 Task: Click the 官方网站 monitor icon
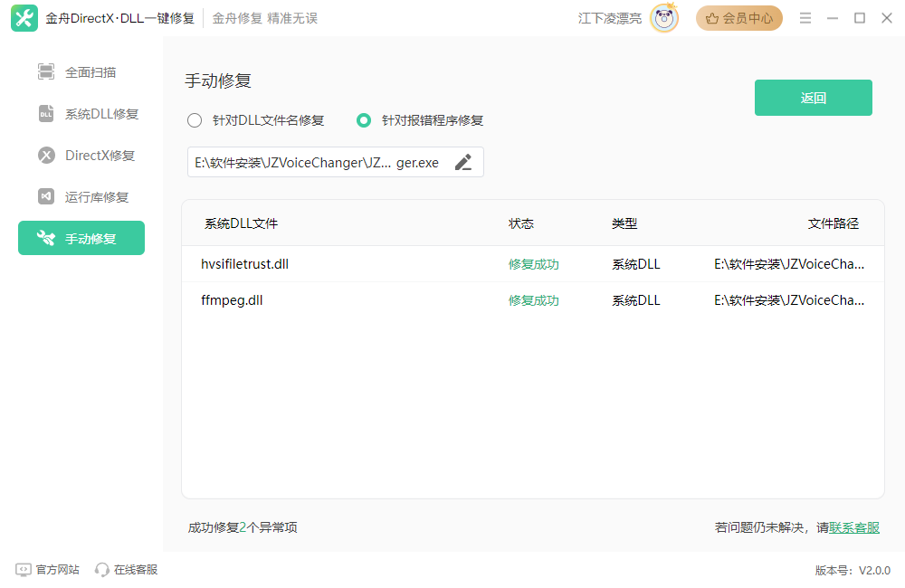(x=24, y=570)
